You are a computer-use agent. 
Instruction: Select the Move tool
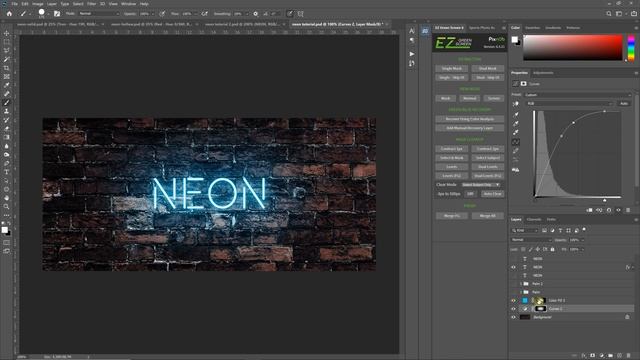tap(7, 33)
